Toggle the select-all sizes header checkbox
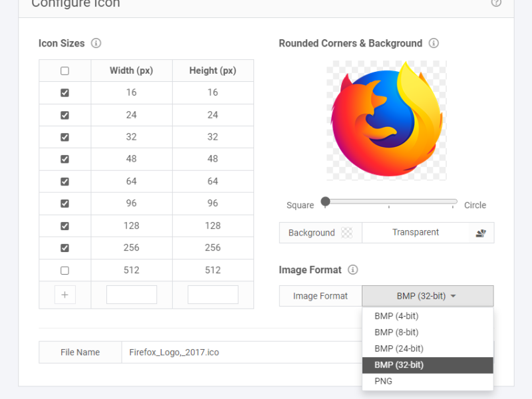The width and height of the screenshot is (532, 399). click(65, 71)
